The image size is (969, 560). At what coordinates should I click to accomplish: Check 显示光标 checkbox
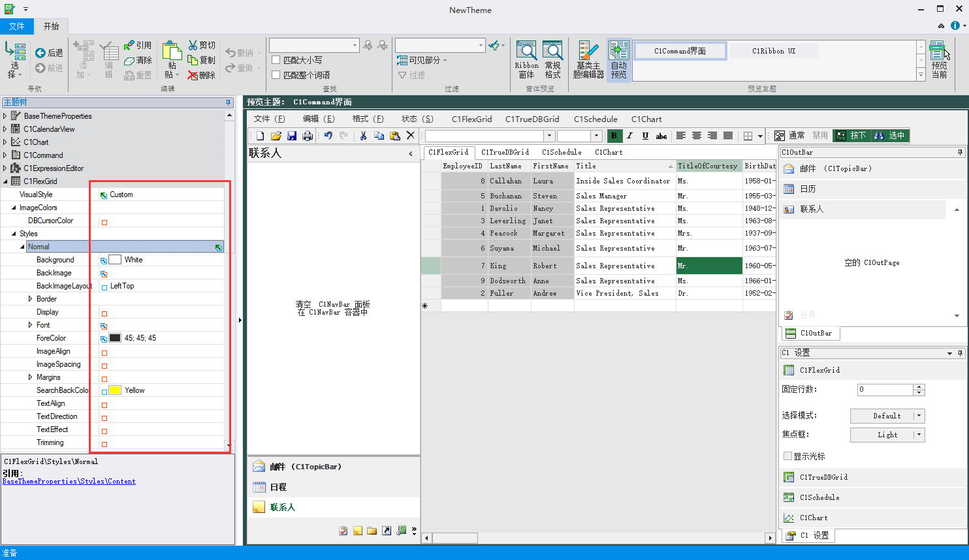pyautogui.click(x=787, y=456)
